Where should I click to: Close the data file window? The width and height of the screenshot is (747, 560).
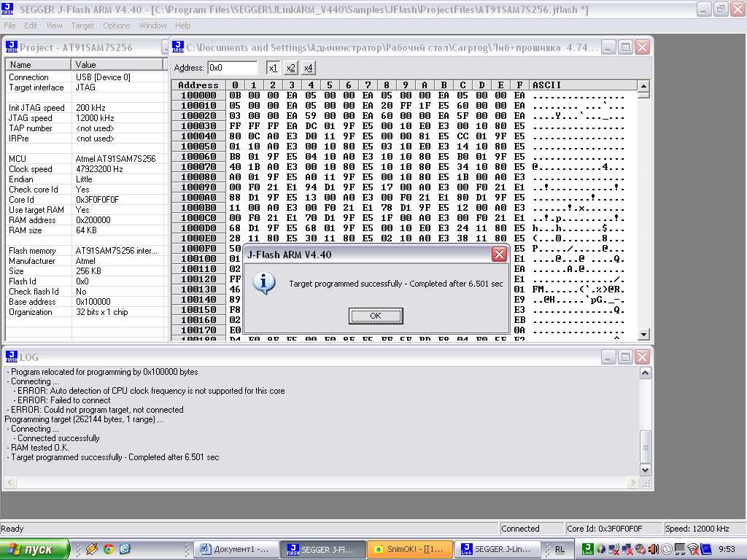point(642,47)
